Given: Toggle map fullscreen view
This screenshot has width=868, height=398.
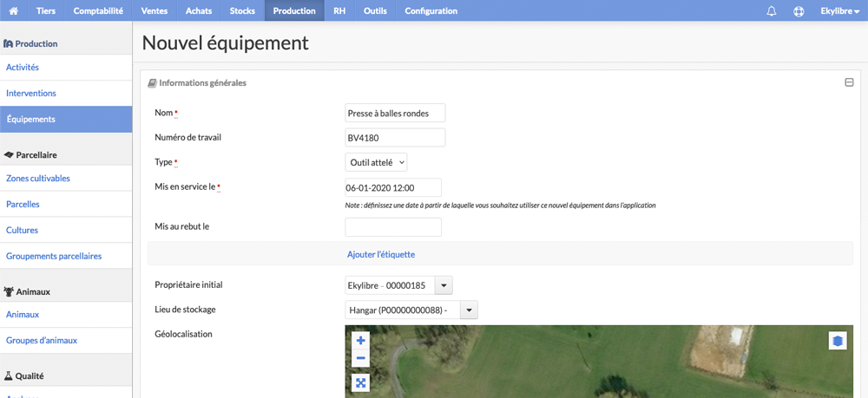Looking at the screenshot, I should pos(360,382).
